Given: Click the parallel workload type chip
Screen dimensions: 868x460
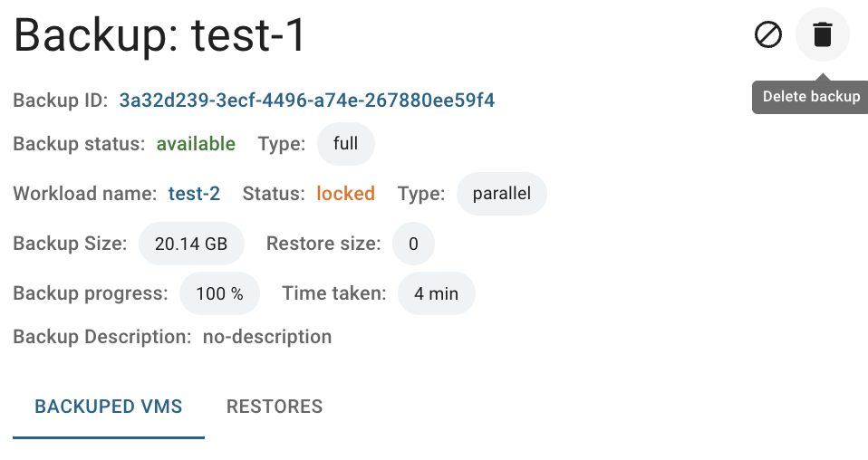Looking at the screenshot, I should coord(502,193).
